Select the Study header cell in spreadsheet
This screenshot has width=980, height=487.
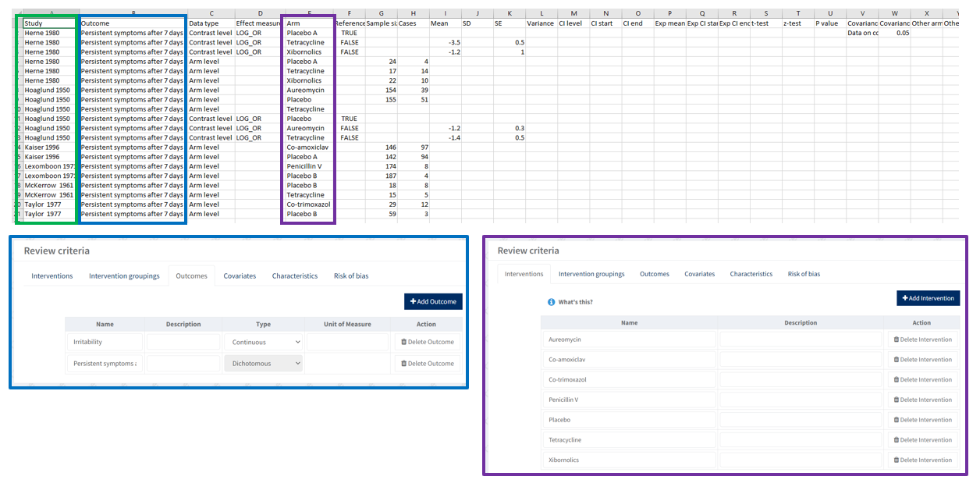click(x=49, y=23)
